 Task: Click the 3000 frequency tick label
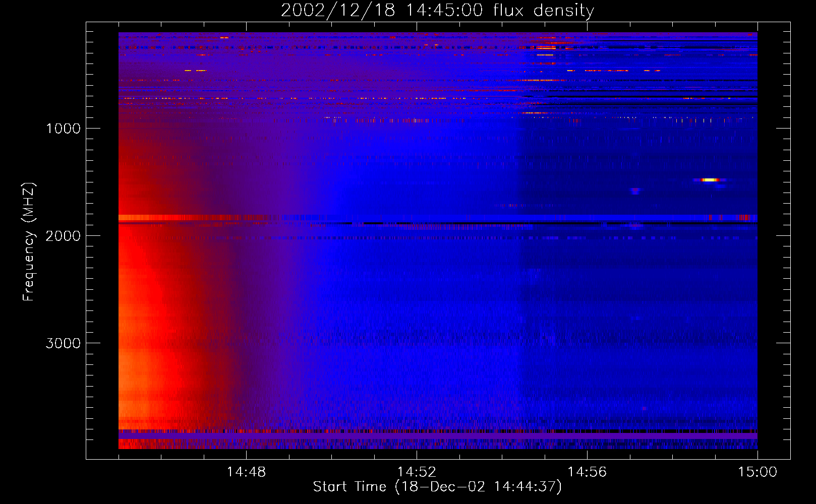(x=63, y=343)
